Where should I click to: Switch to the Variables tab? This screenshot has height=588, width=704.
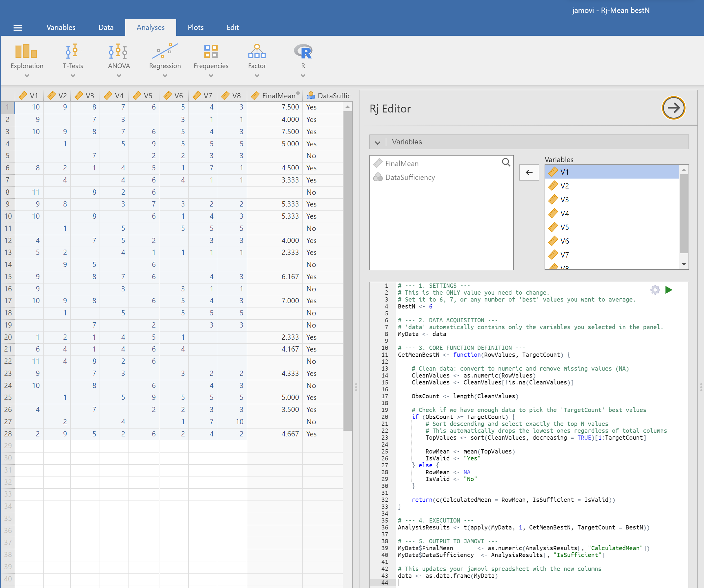click(61, 28)
